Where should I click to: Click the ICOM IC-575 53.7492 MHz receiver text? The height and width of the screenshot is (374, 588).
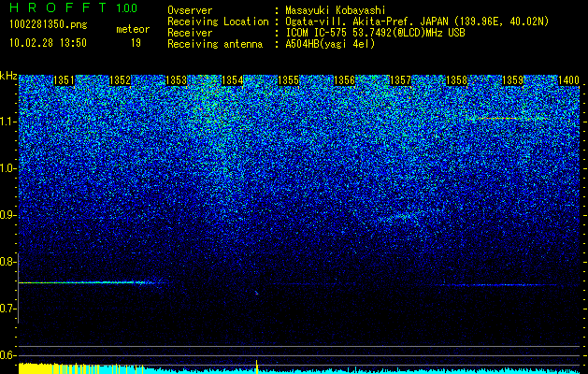pos(376,33)
